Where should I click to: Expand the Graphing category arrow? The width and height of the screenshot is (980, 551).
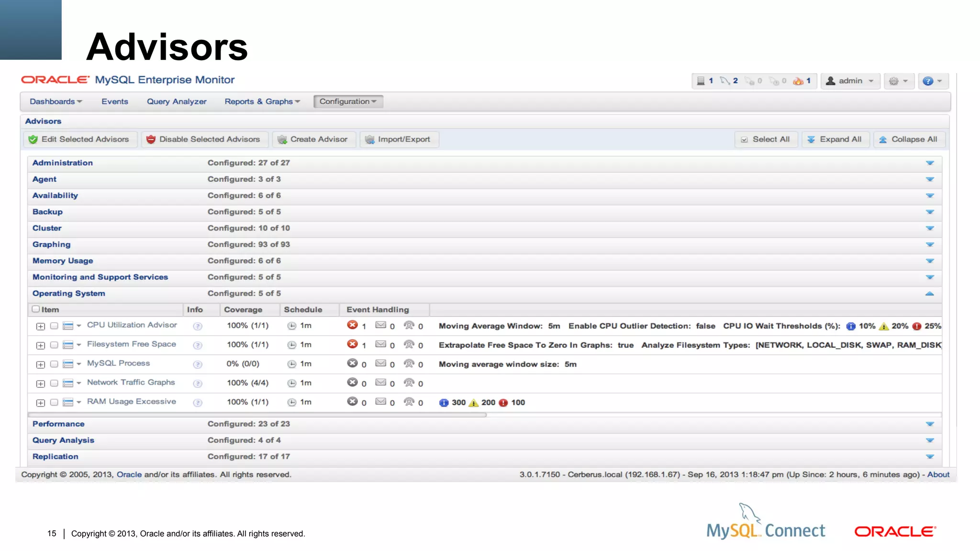(x=930, y=244)
